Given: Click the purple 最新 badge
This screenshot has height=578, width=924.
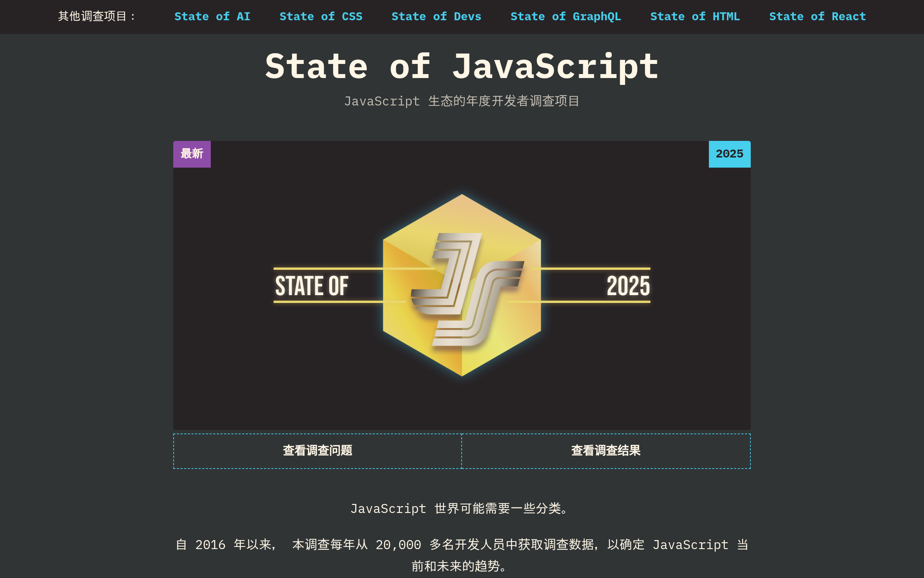Looking at the screenshot, I should pyautogui.click(x=192, y=154).
